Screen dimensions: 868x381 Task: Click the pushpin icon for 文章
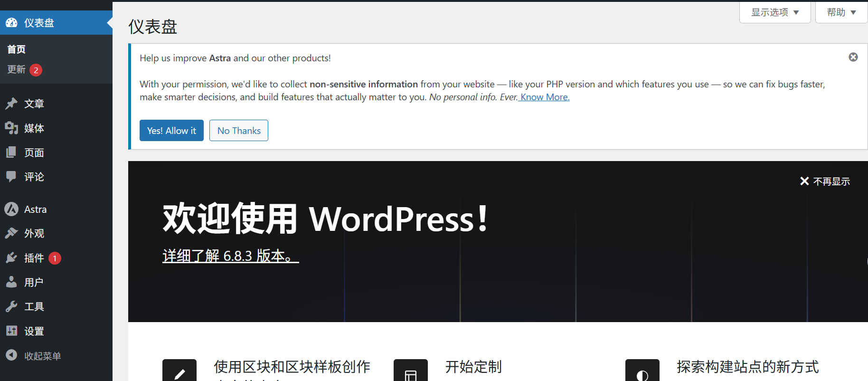[11, 104]
